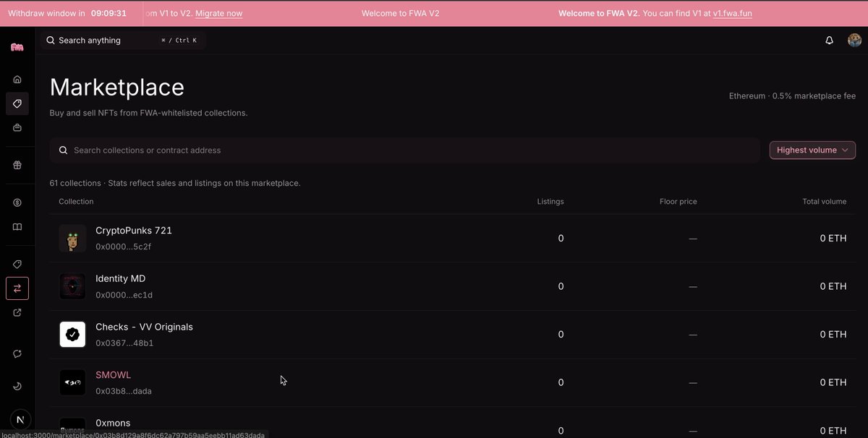The height and width of the screenshot is (438, 868).
Task: Open the external link icon in the sidebar
Action: tap(17, 313)
